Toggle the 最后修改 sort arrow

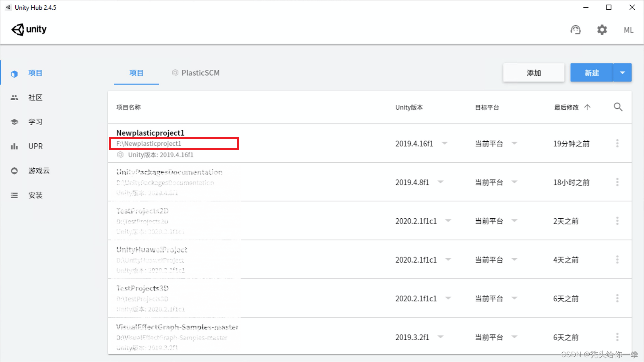587,107
